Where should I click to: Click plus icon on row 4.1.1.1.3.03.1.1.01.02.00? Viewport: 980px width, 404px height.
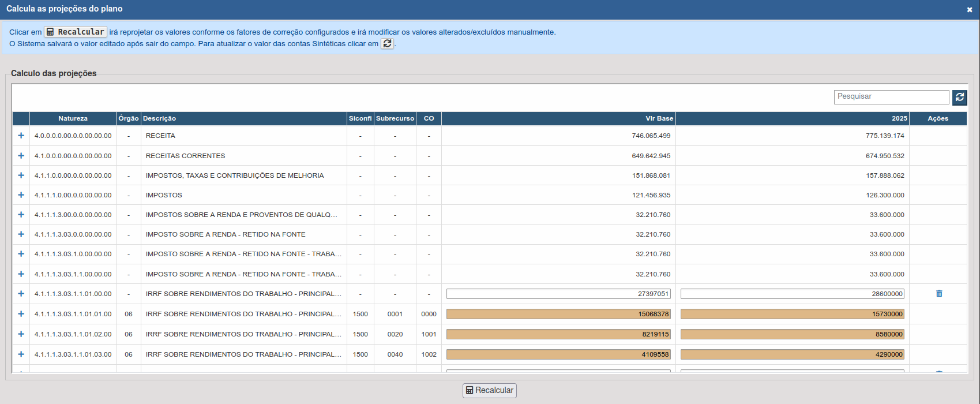[x=21, y=334]
